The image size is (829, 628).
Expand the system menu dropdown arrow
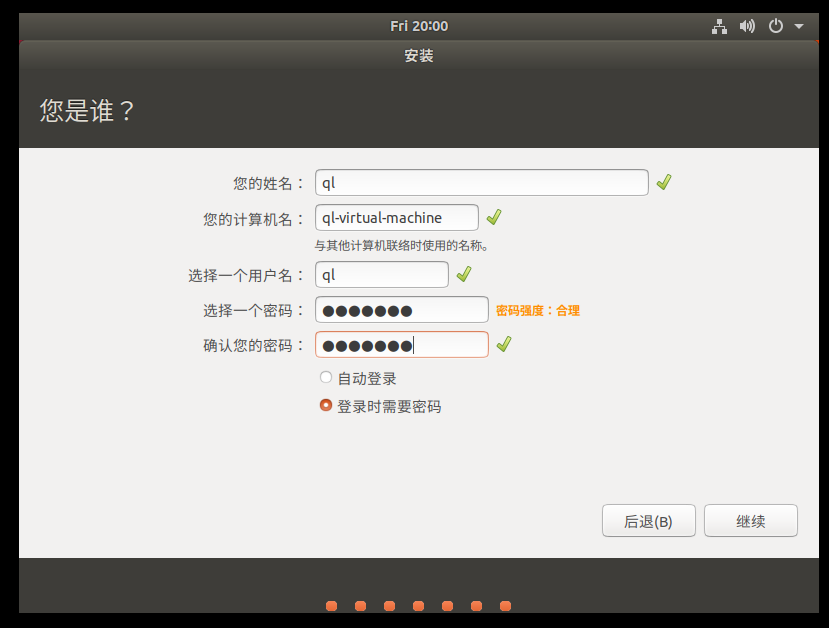[799, 27]
